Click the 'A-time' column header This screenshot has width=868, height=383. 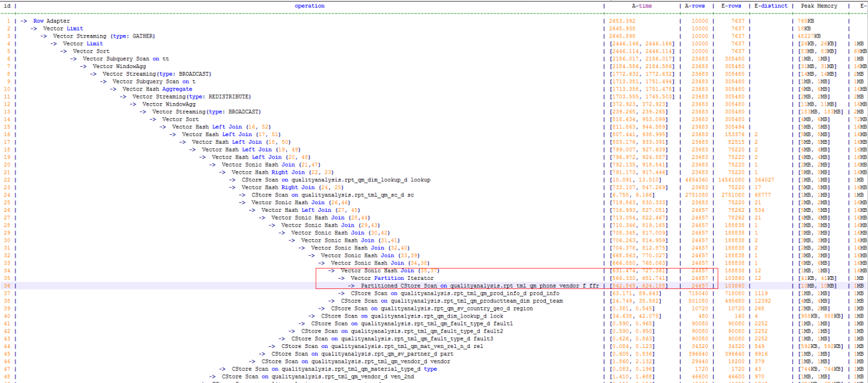pyautogui.click(x=642, y=6)
